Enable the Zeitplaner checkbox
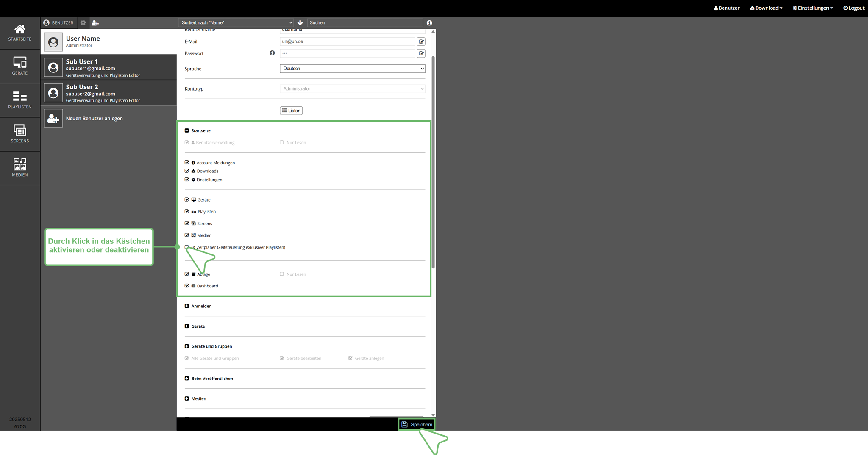The width and height of the screenshot is (868, 456). pyautogui.click(x=187, y=247)
